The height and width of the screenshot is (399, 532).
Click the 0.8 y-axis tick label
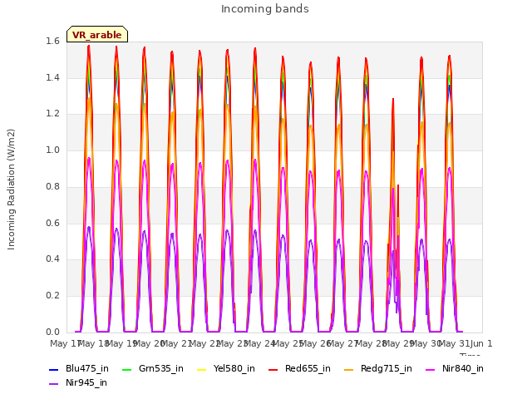(52, 186)
